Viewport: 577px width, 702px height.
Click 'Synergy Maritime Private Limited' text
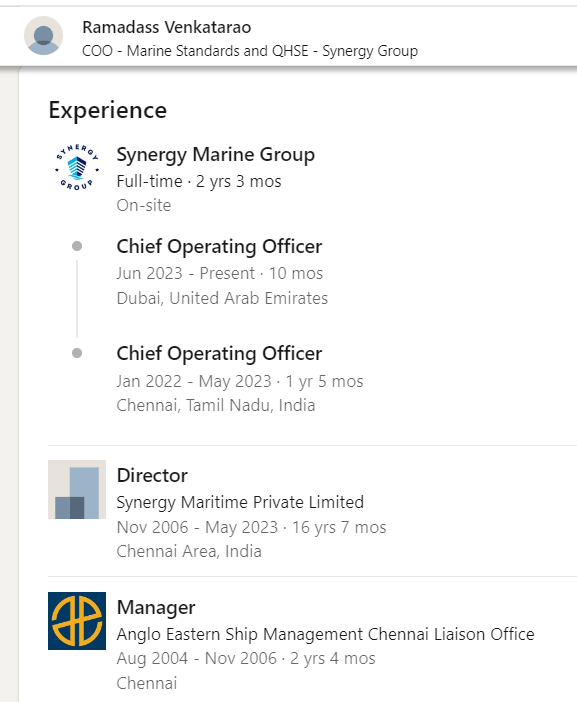click(240, 502)
